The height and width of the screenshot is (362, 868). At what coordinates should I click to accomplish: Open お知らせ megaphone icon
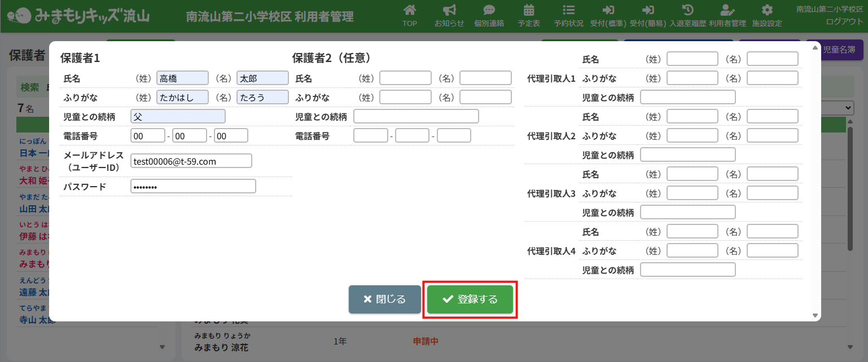coord(449,10)
